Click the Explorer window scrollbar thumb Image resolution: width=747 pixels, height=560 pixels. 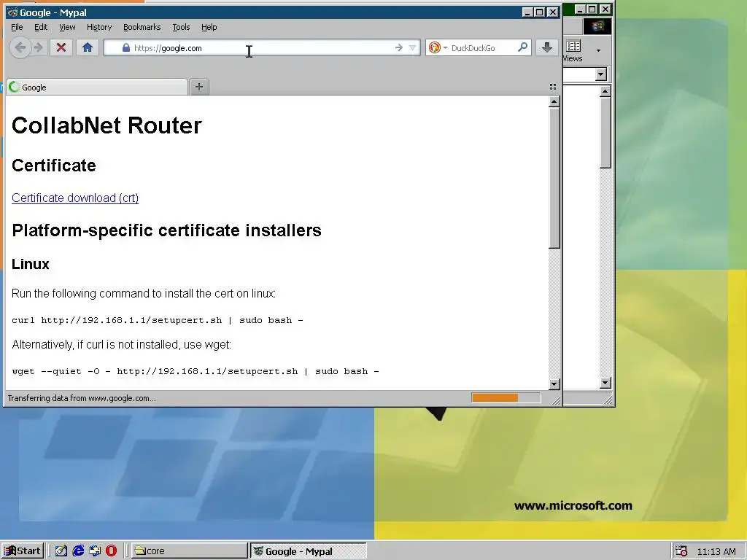[605, 133]
